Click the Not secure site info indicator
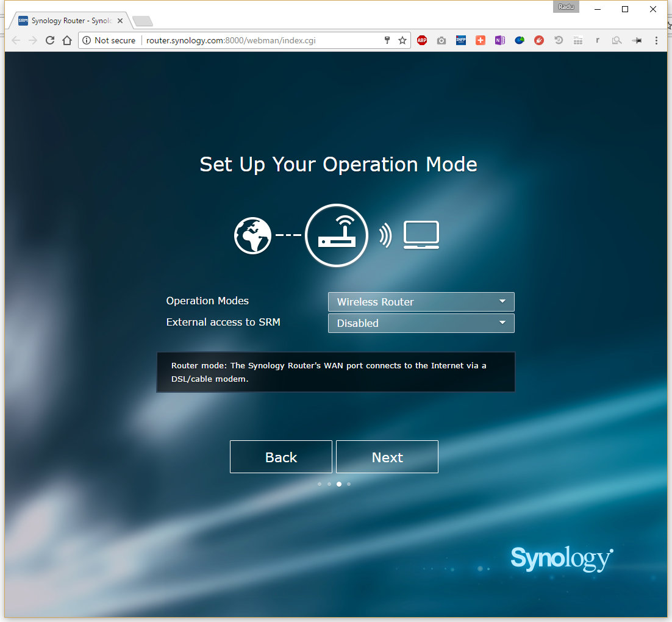 point(109,40)
